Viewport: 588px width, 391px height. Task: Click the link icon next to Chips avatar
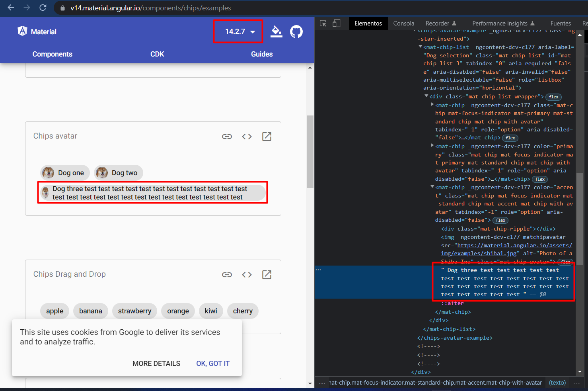(227, 136)
